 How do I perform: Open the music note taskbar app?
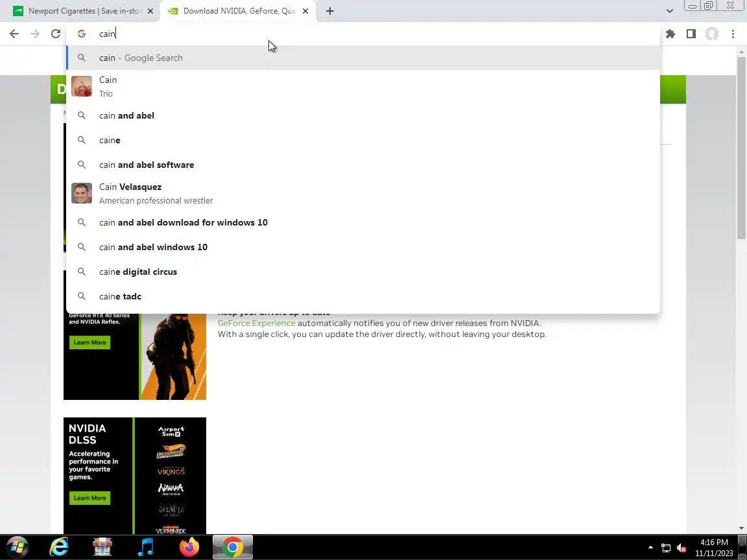point(146,547)
